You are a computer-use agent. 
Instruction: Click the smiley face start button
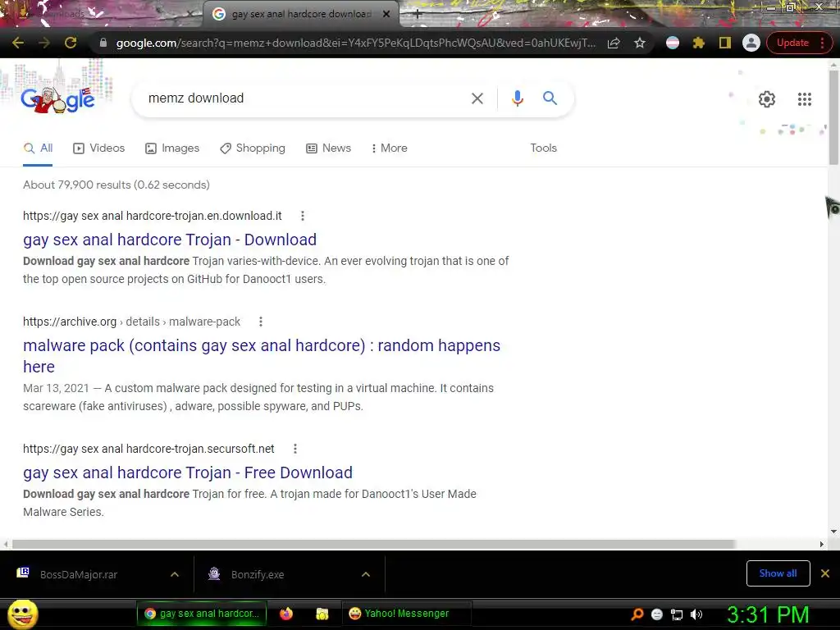coord(22,614)
